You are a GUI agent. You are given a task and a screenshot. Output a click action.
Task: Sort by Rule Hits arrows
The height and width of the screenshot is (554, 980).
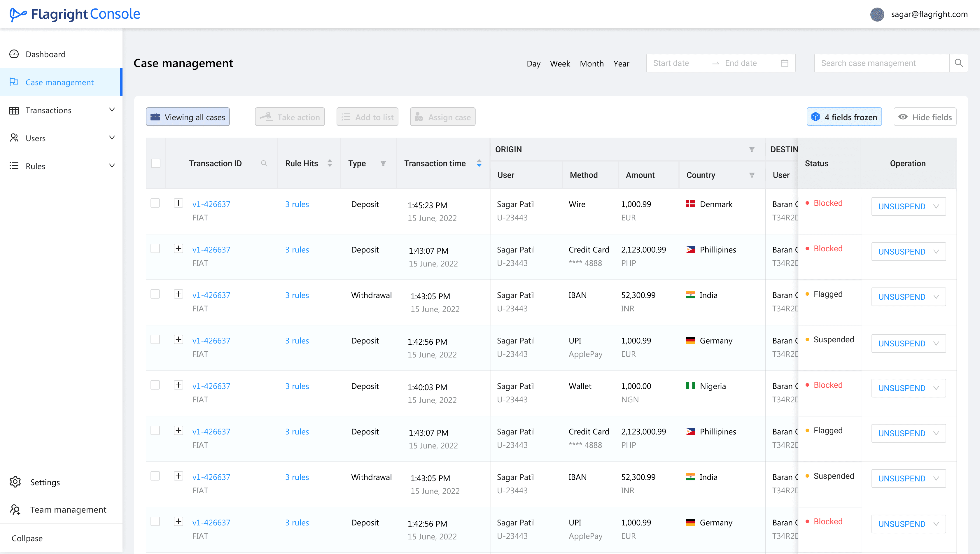coord(330,163)
